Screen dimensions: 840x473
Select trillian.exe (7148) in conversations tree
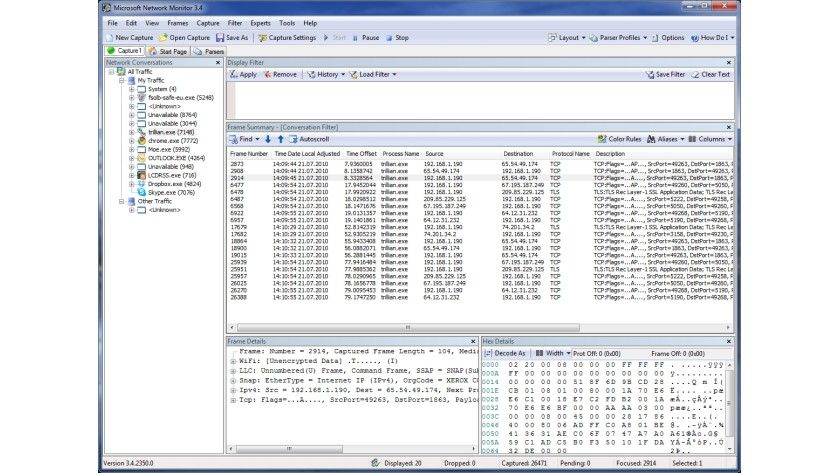[171, 132]
